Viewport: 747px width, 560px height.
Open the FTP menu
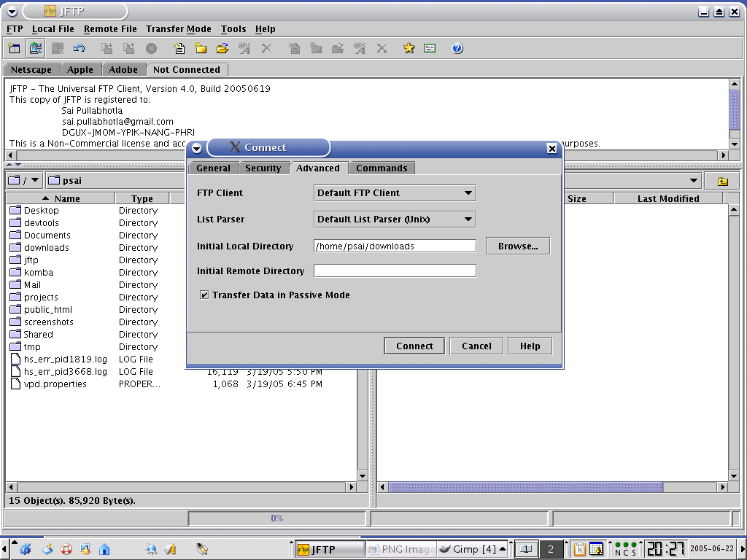pos(15,29)
